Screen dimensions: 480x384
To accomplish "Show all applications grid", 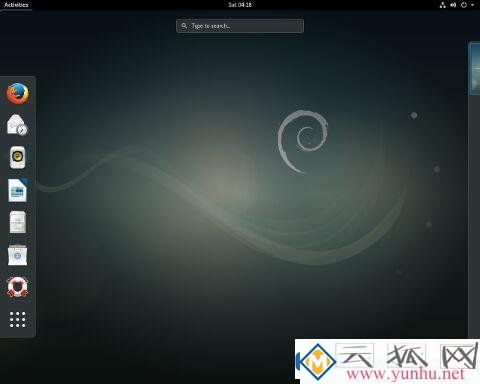I will tap(18, 320).
